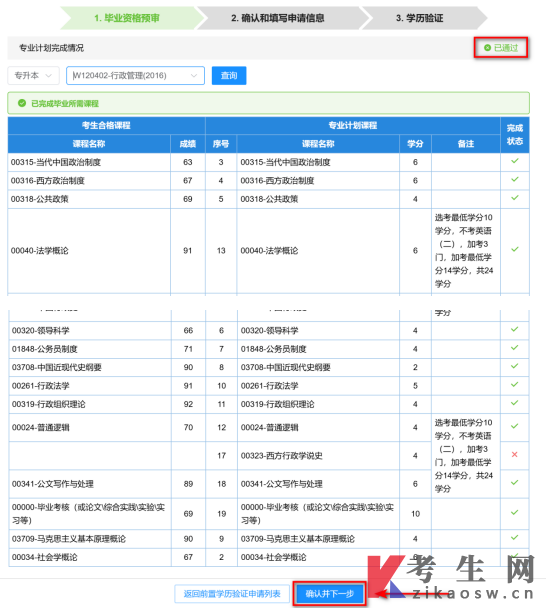This screenshot has width=549, height=612.
Task: Click 专业计划课程 column group header
Action: [x=353, y=125]
